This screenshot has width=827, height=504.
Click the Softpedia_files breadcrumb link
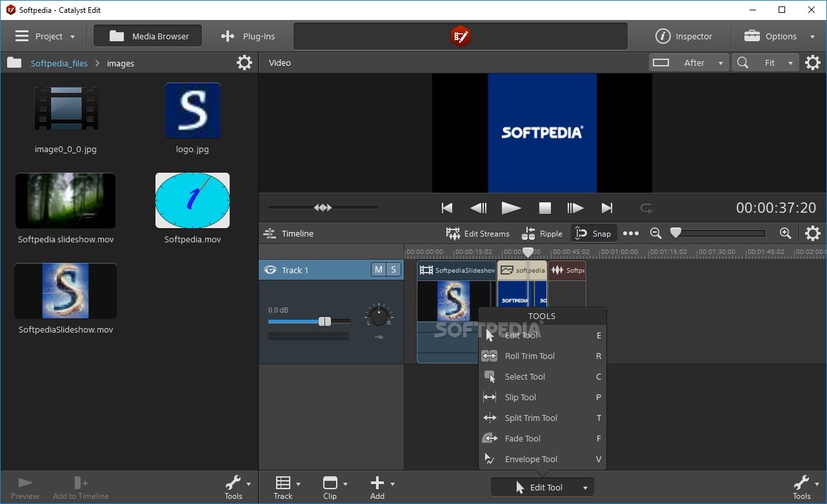pos(59,63)
